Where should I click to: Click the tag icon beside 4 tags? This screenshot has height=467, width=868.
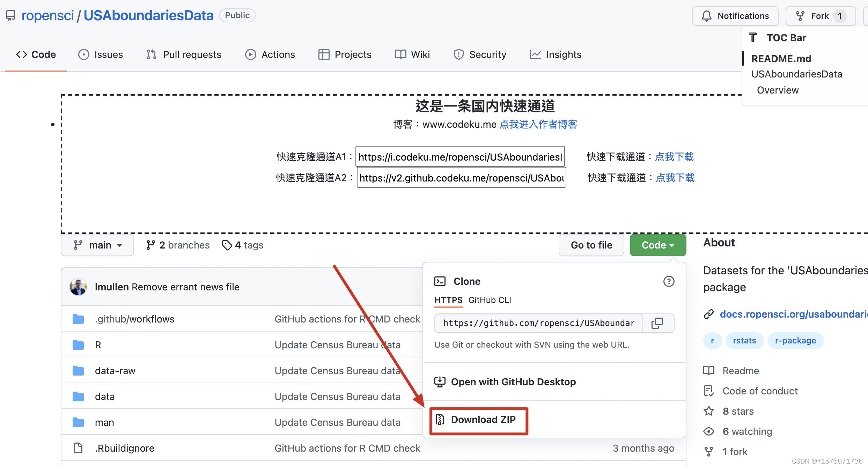(227, 245)
